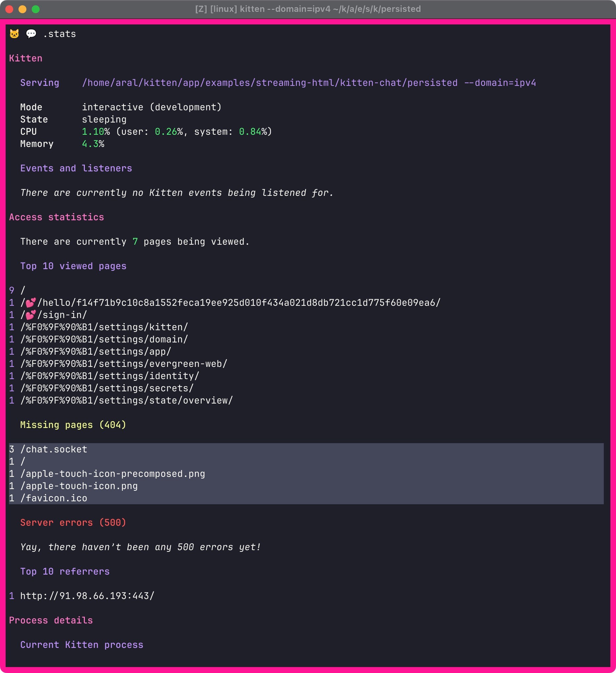Click the cat face emoji at the prompt
The image size is (616, 673).
point(14,34)
